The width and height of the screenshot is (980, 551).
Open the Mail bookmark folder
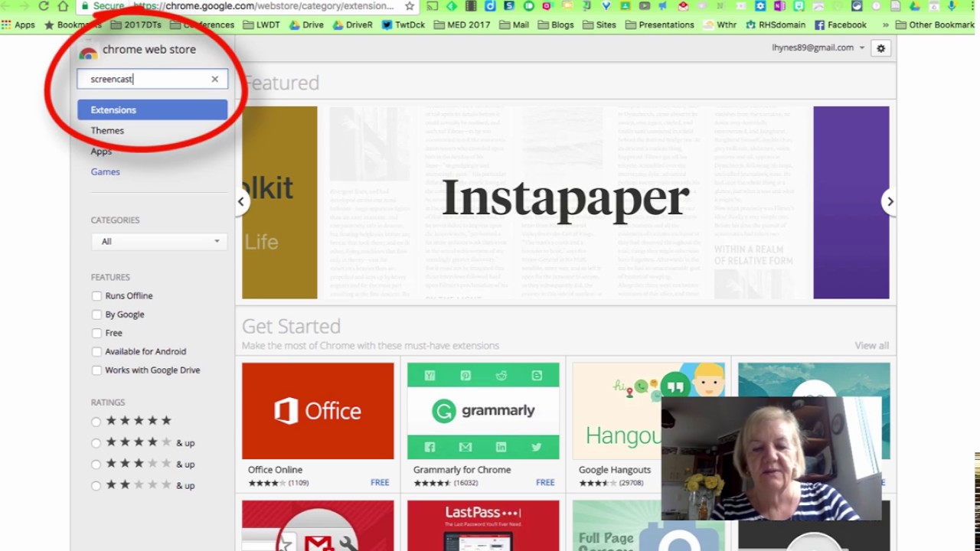514,24
